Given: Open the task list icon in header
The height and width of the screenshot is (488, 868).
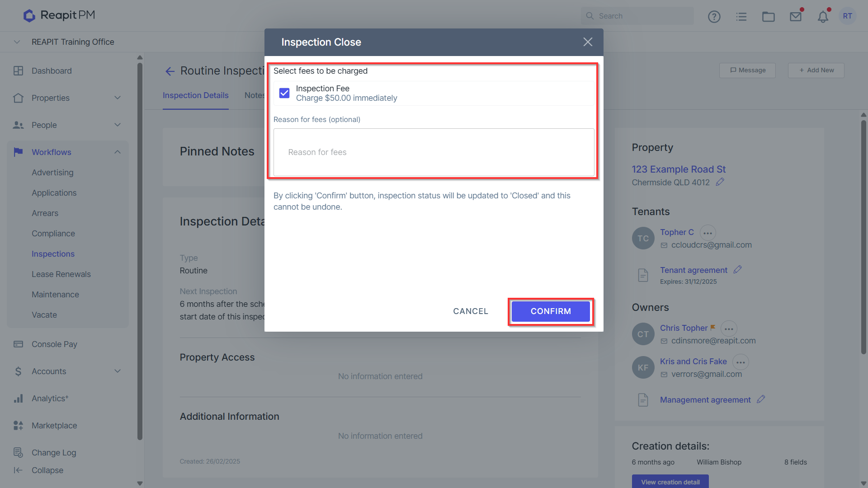Looking at the screenshot, I should [x=741, y=17].
